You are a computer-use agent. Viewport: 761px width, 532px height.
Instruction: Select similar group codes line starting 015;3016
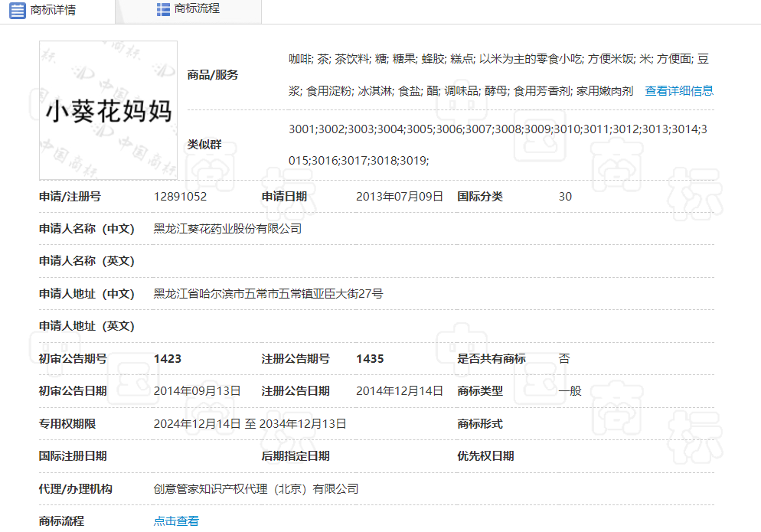coord(358,161)
